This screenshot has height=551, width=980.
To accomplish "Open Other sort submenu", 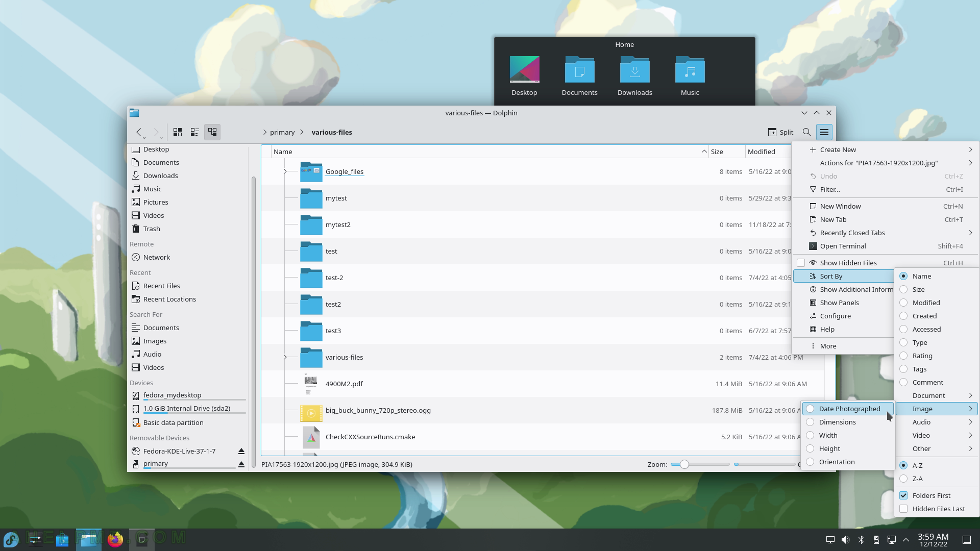I will [x=937, y=448].
